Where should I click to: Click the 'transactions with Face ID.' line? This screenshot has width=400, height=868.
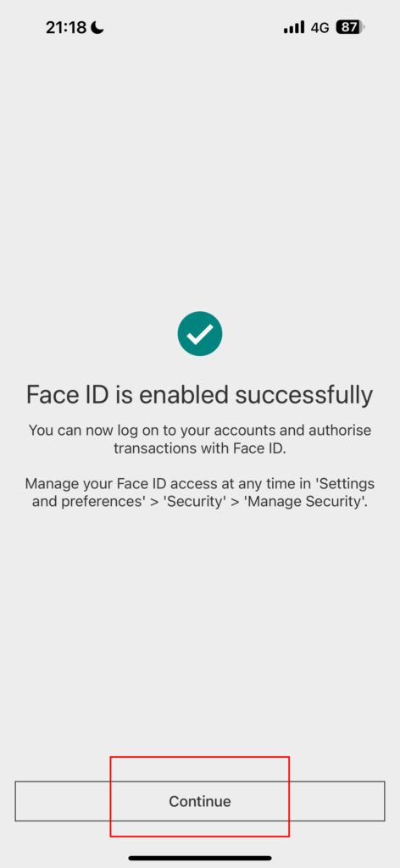coord(200,448)
